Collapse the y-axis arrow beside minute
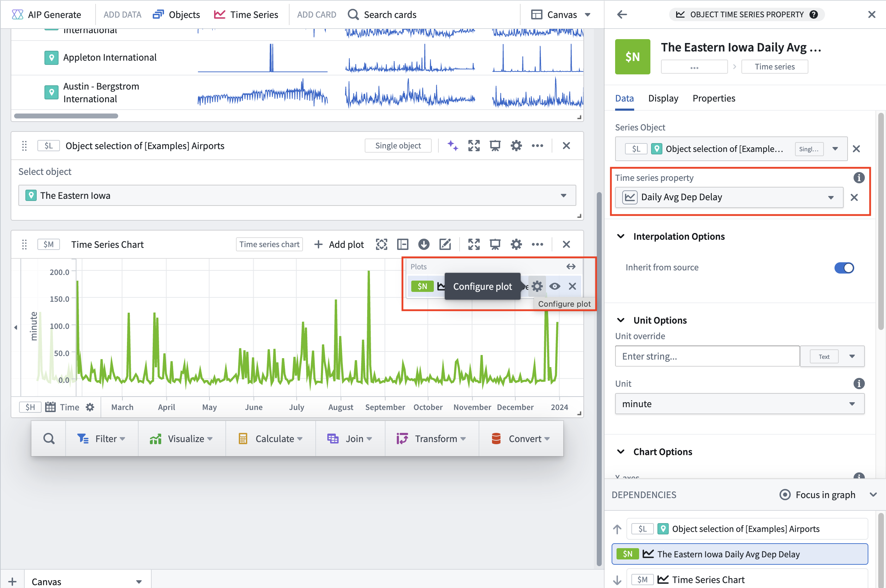The width and height of the screenshot is (886, 588). pos(16,327)
